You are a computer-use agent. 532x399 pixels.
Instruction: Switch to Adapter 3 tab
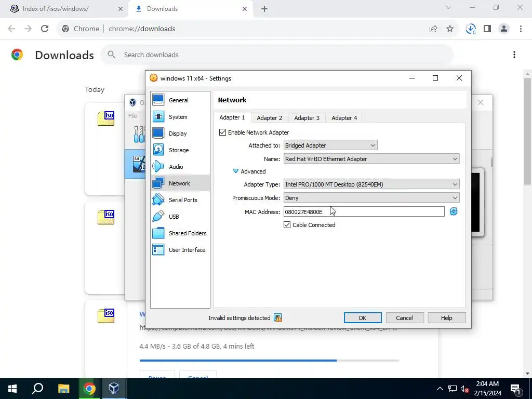pyautogui.click(x=307, y=118)
